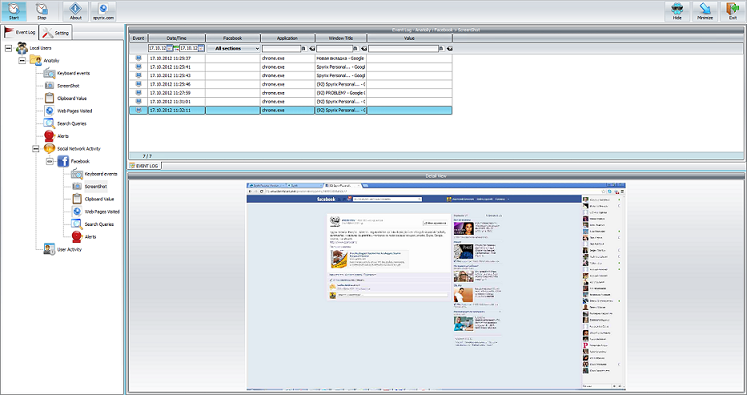Open the spyrix.com website icon
Viewport: 747px width, 395px height.
[x=103, y=11]
